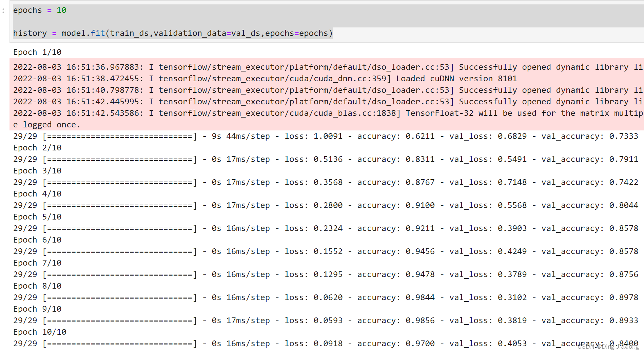Select the 'Epoch 9/10' text
Image resolution: width=644 pixels, height=353 pixels.
point(37,309)
